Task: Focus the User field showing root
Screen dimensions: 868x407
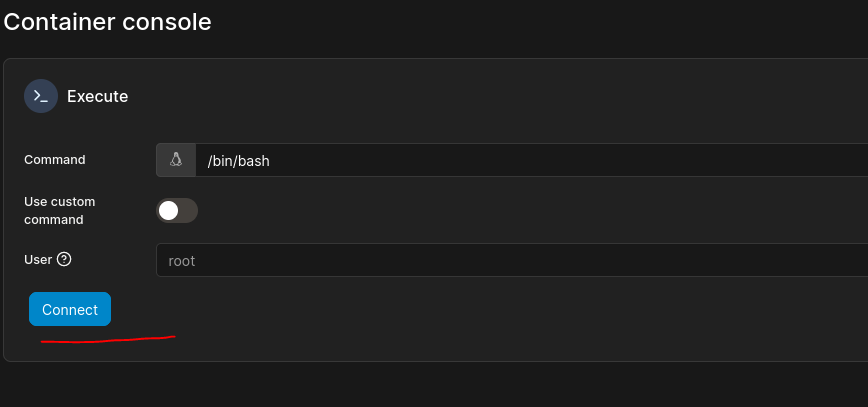Action: click(512, 260)
